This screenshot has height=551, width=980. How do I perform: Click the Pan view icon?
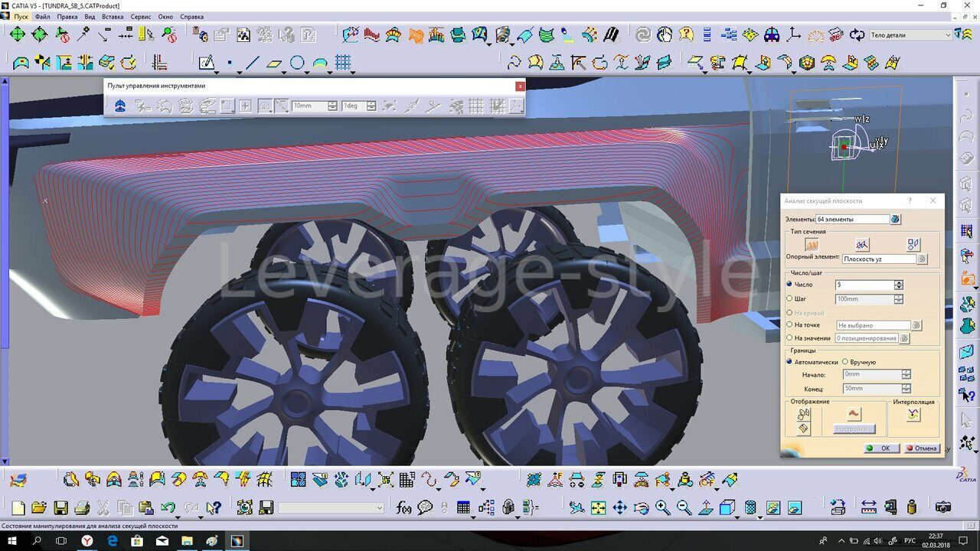pyautogui.click(x=619, y=507)
